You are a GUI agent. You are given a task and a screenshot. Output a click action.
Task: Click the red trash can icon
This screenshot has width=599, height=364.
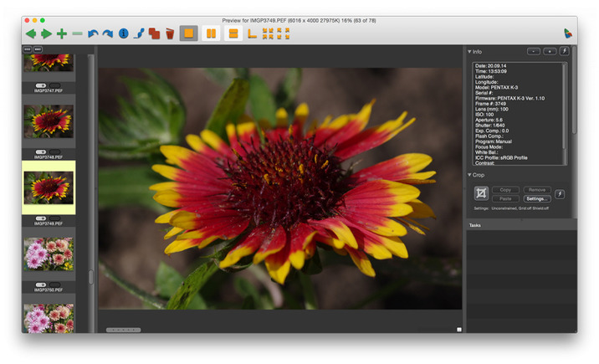tap(170, 34)
